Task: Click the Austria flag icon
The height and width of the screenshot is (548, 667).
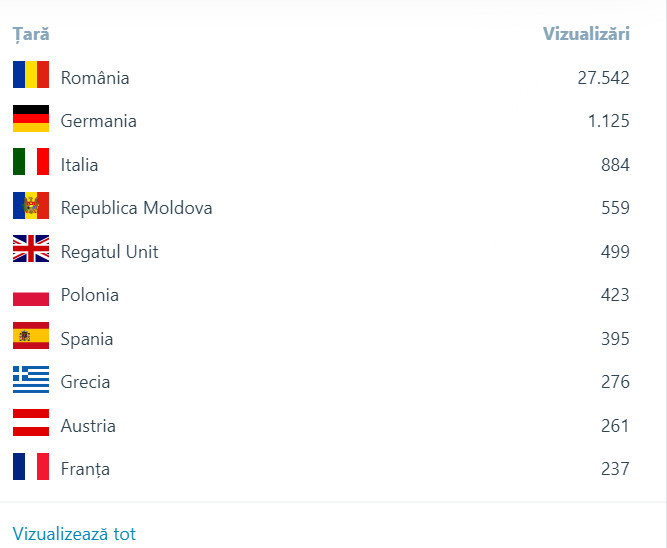Action: tap(31, 423)
